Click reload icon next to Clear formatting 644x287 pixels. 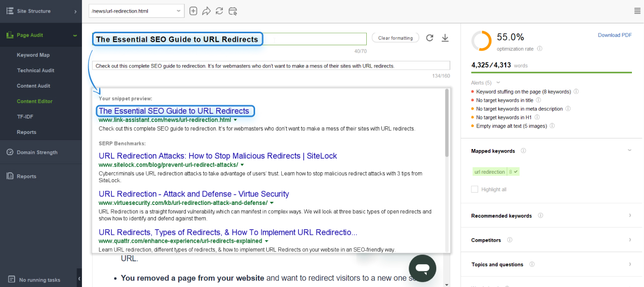pos(430,38)
